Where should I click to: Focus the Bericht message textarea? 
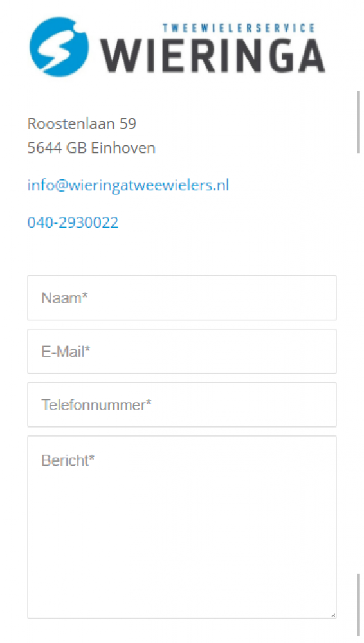[x=182, y=527]
